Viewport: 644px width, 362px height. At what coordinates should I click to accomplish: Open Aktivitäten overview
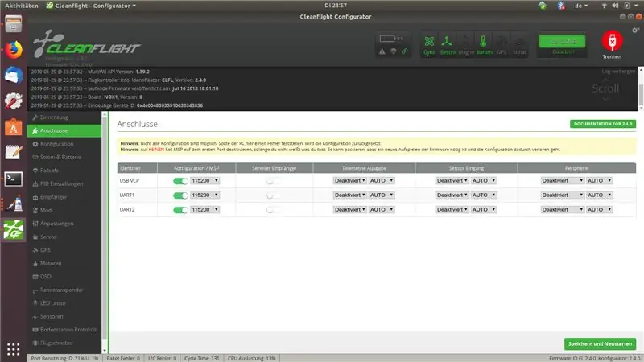click(x=22, y=6)
